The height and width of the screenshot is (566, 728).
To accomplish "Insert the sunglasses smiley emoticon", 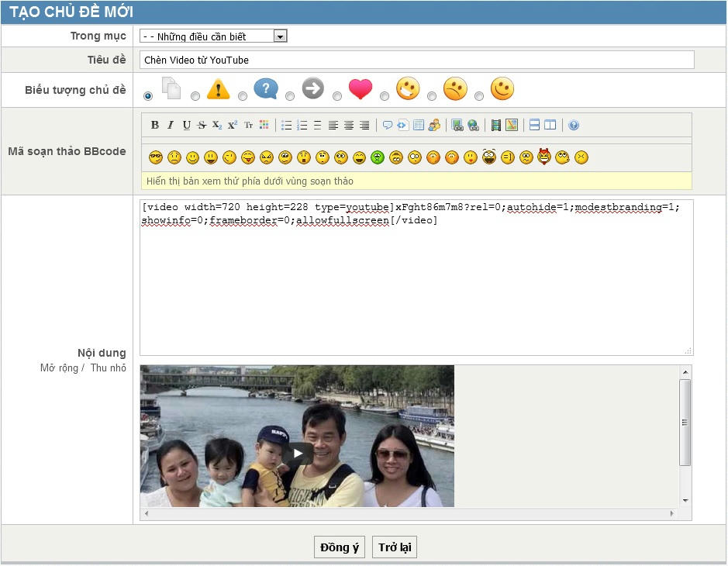I will (x=156, y=157).
